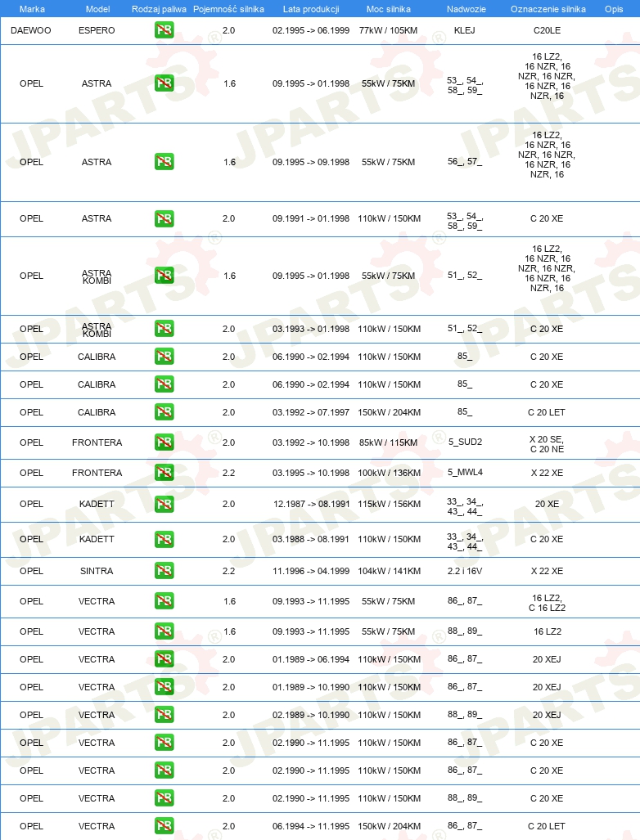This screenshot has width=640, height=840.
Task: Click fuel icon in VECTRA 06.1994 C 20 LET row
Action: [164, 826]
